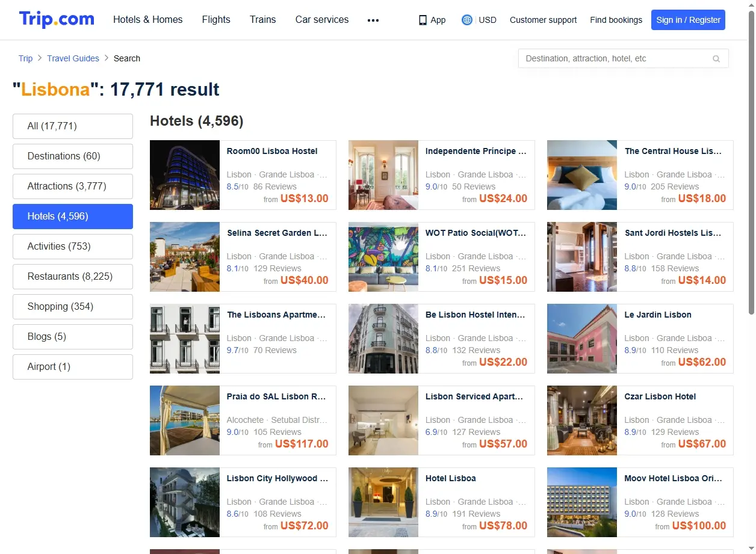
Task: Filter by Blogs (5)
Action: (73, 337)
